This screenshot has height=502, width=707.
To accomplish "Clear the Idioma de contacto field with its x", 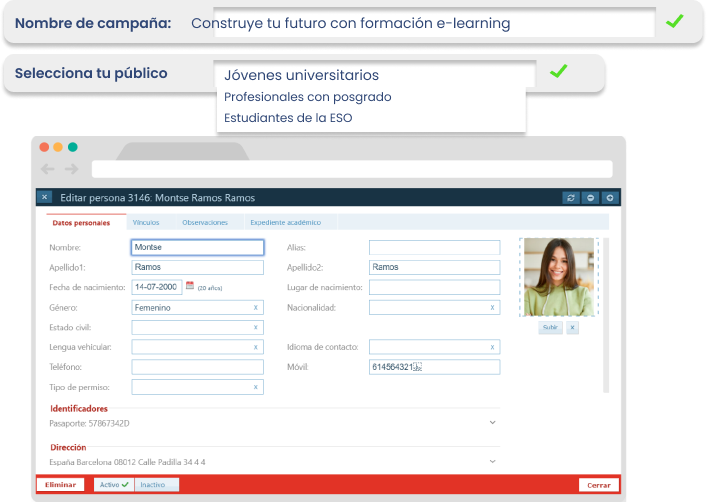I will tap(492, 347).
